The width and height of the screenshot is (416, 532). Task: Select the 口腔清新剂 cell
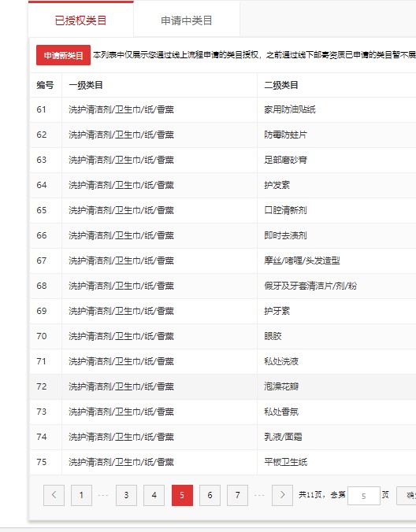[285, 210]
